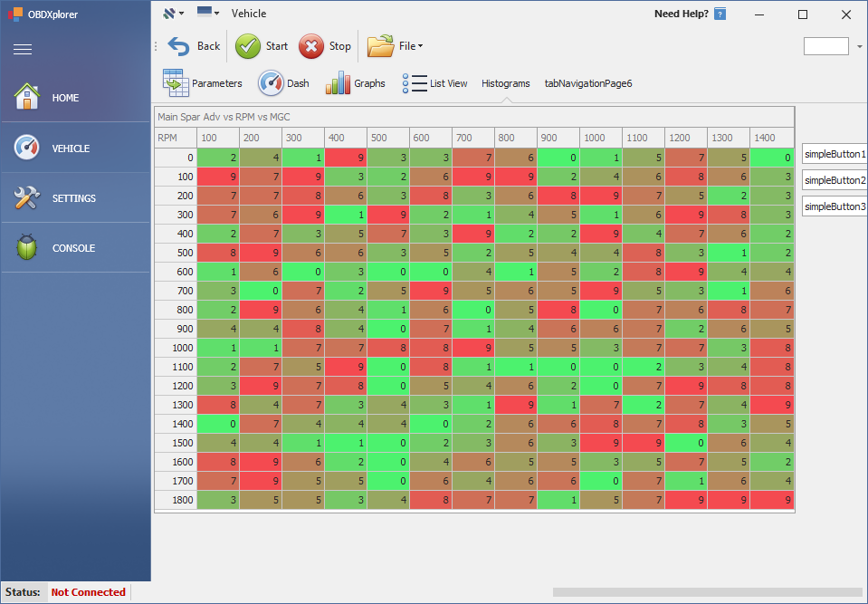Click the OBDXplorer logo icon
Viewport: 868px width, 604px height.
tap(15, 14)
